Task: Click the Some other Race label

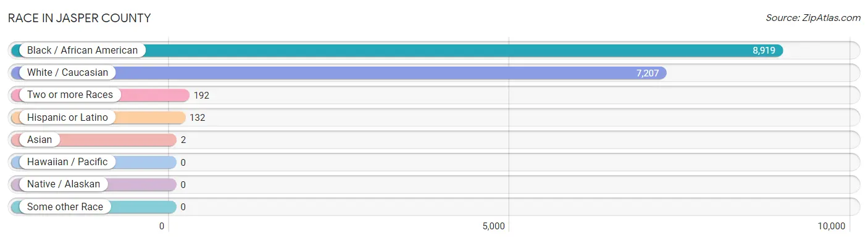Action: (x=65, y=207)
